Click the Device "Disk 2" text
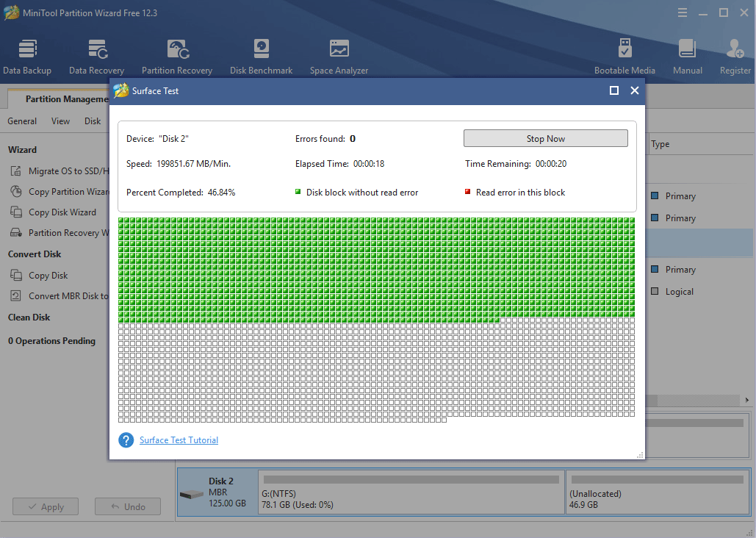 point(157,139)
